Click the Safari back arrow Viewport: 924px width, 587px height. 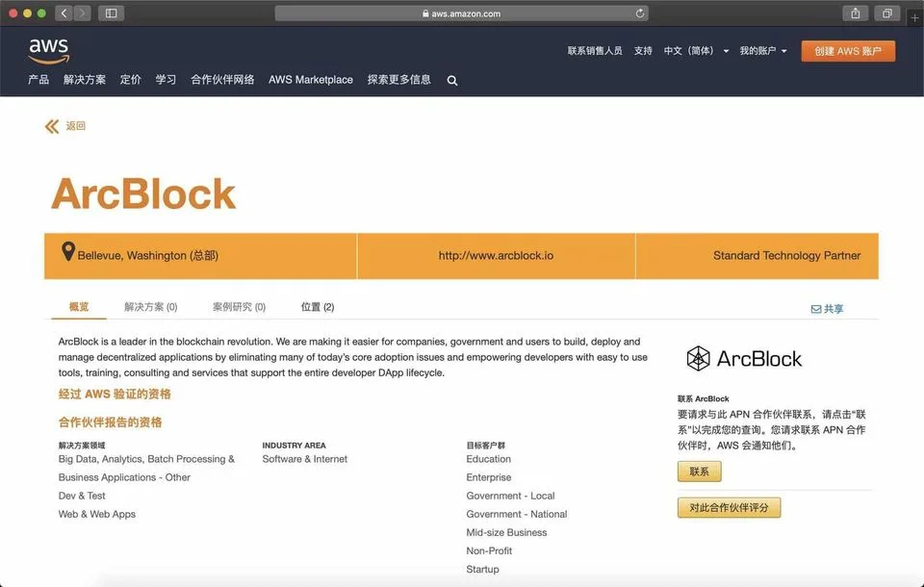click(64, 13)
